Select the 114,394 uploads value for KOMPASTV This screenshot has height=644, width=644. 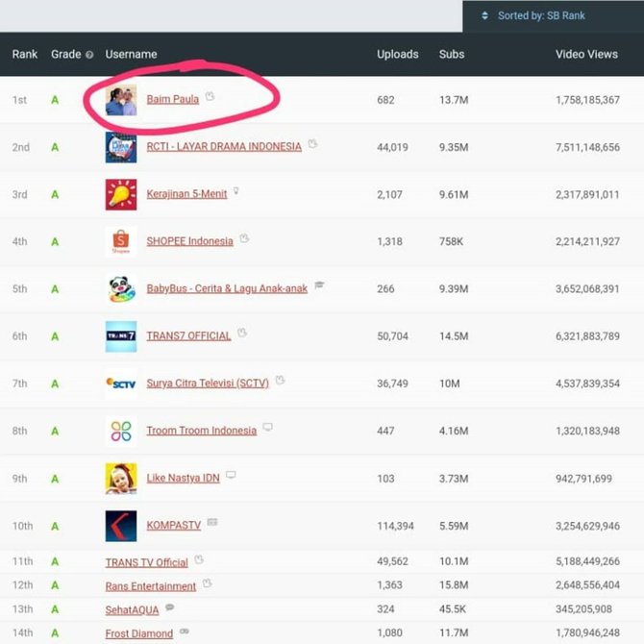pyautogui.click(x=395, y=526)
